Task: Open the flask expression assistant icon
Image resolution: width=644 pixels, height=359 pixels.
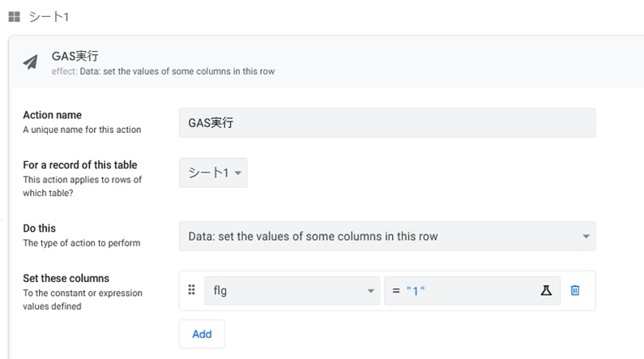Action: click(545, 290)
